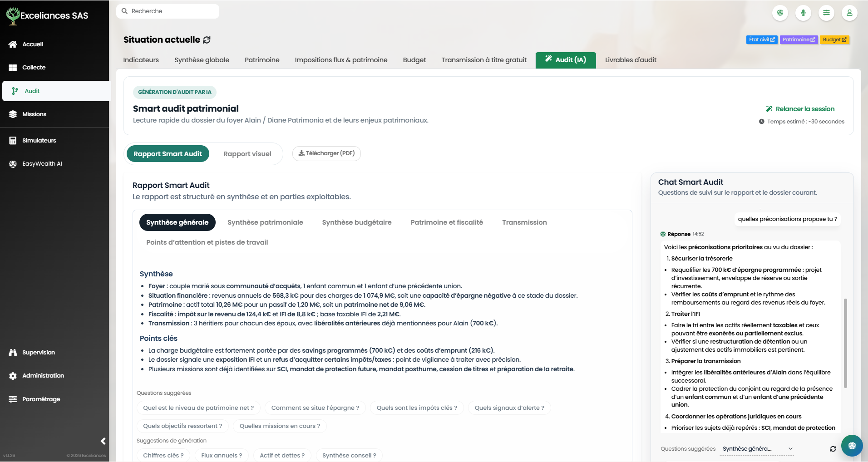Refresh Situation actuelle with sync icon
The image size is (868, 462).
[x=207, y=40]
